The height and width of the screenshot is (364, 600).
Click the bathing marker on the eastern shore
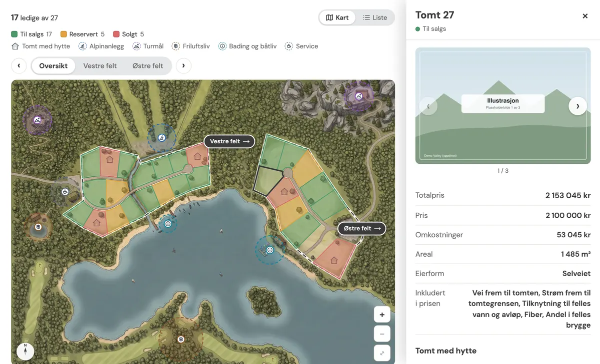269,250
